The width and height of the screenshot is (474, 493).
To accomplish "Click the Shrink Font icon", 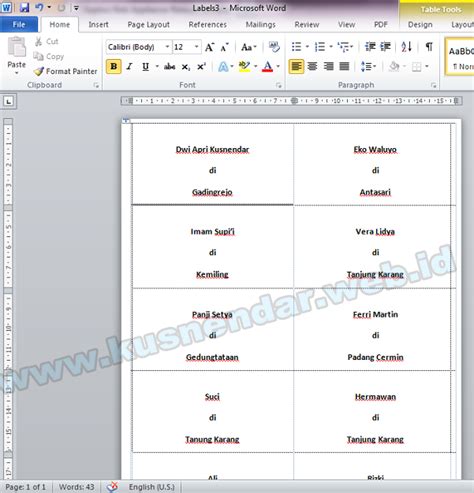I will [225, 47].
